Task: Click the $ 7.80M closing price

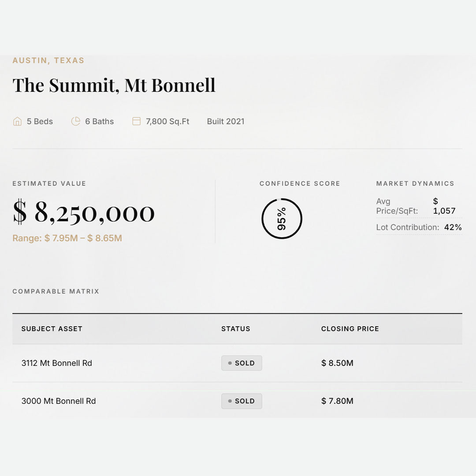Action: coord(337,401)
